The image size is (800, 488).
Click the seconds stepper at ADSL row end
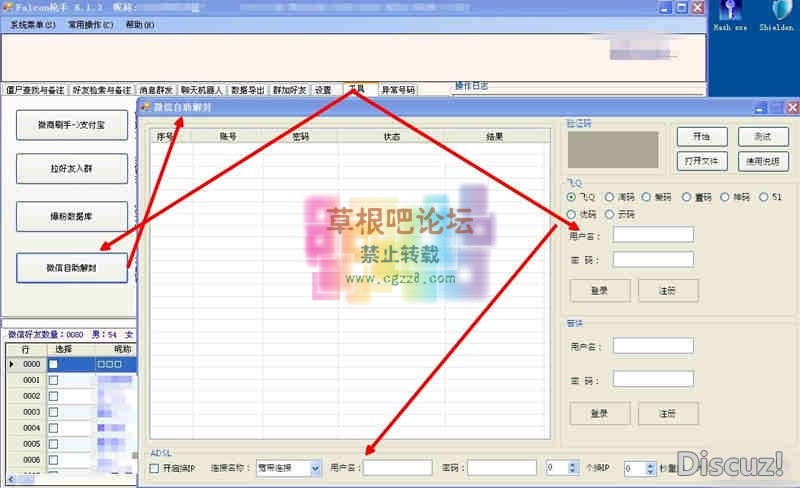tap(650, 468)
